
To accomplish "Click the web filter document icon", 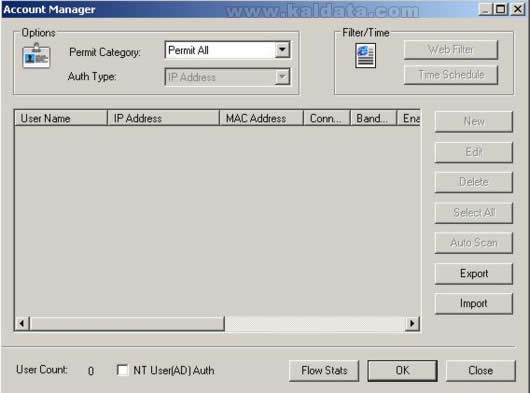I will click(x=365, y=55).
